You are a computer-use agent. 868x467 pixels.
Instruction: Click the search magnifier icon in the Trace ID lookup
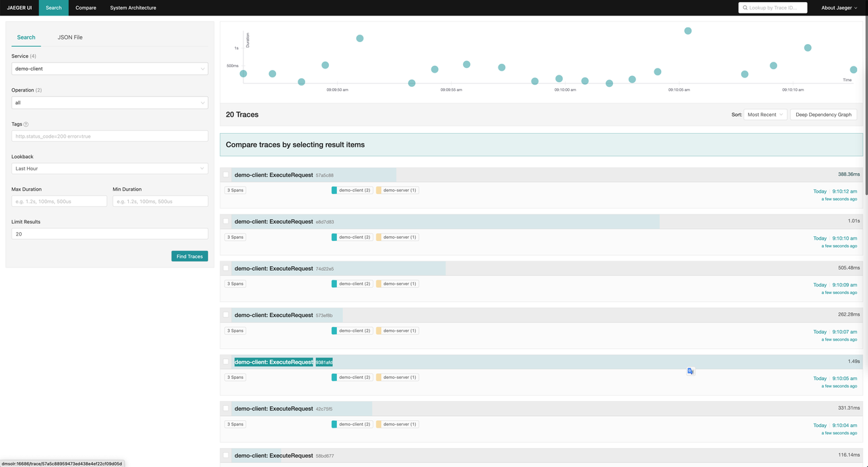click(745, 7)
